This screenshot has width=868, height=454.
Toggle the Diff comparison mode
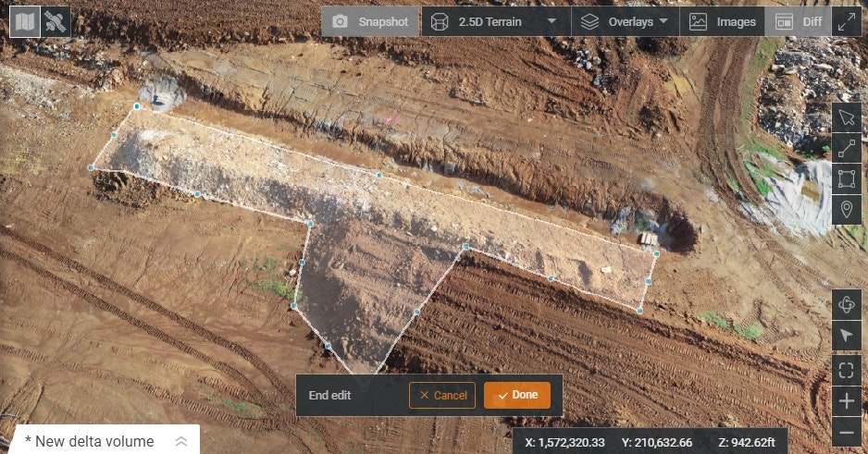[x=798, y=21]
